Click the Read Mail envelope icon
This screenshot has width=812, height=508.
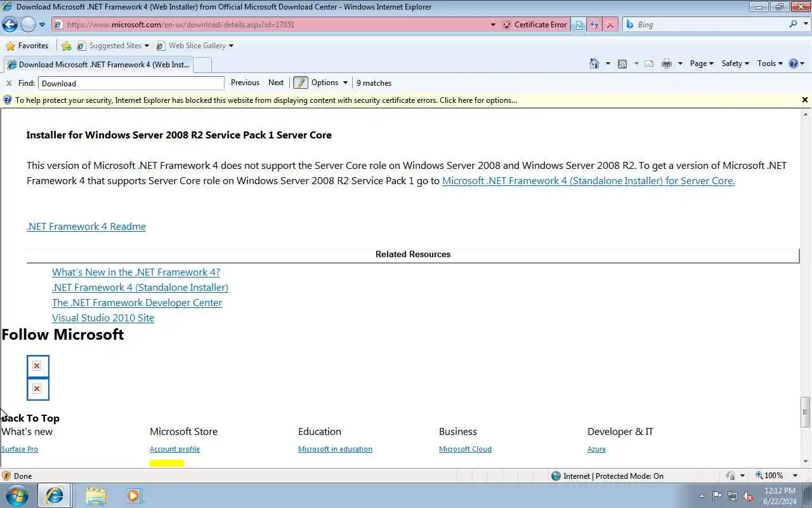point(649,63)
